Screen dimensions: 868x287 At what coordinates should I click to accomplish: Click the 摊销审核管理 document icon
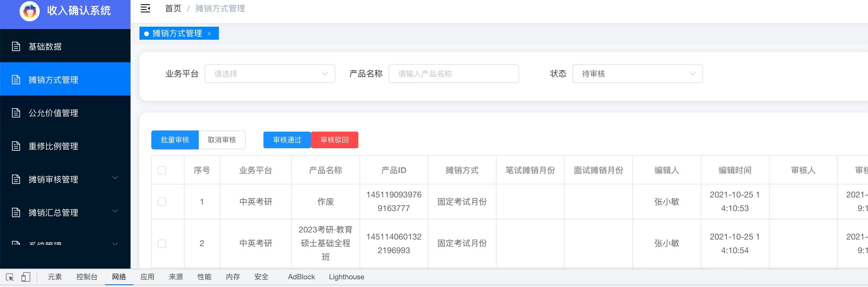[16, 179]
